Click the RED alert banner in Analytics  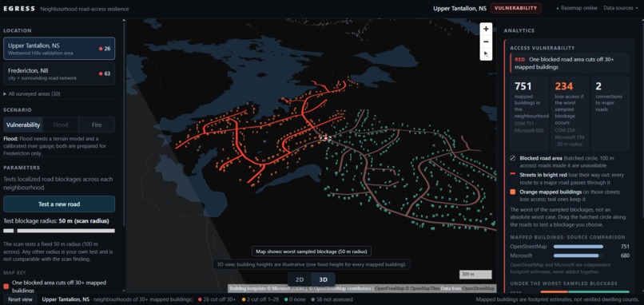tap(570, 63)
